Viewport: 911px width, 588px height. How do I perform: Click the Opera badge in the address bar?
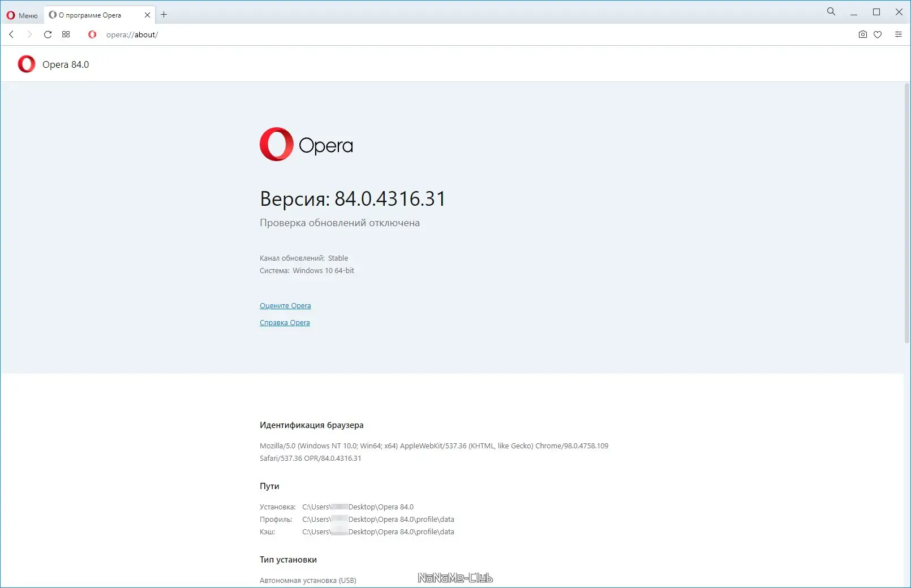pyautogui.click(x=92, y=34)
